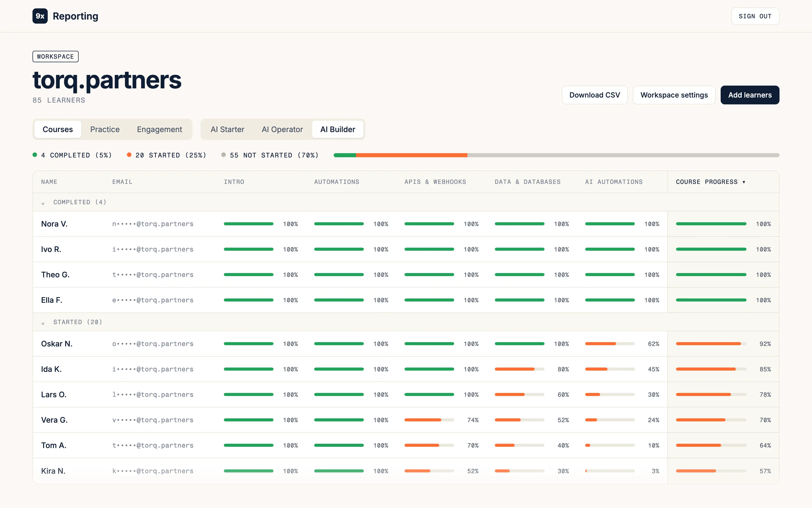The width and height of the screenshot is (812, 508).
Task: Click the 20 Started (25%) legend
Action: click(x=167, y=155)
